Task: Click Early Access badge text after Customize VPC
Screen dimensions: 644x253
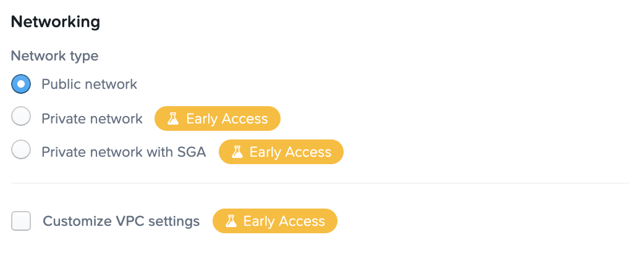Action: coord(284,221)
